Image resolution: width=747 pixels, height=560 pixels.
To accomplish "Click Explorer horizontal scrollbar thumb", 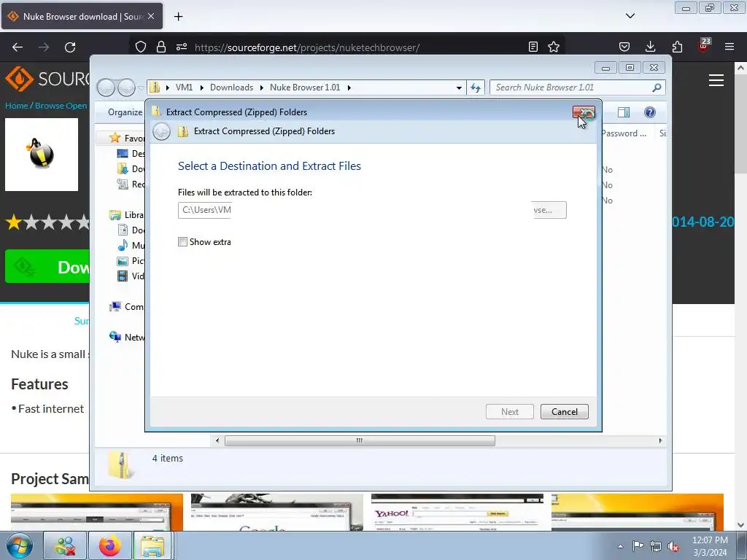I will pyautogui.click(x=360, y=440).
